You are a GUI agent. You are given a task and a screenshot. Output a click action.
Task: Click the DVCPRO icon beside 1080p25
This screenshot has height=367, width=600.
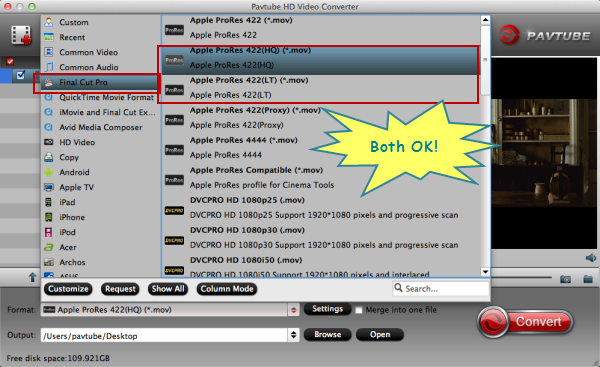coord(174,210)
